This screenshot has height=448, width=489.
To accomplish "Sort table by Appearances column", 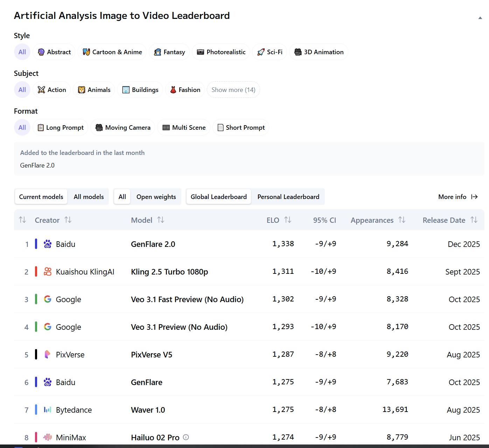I will (402, 220).
